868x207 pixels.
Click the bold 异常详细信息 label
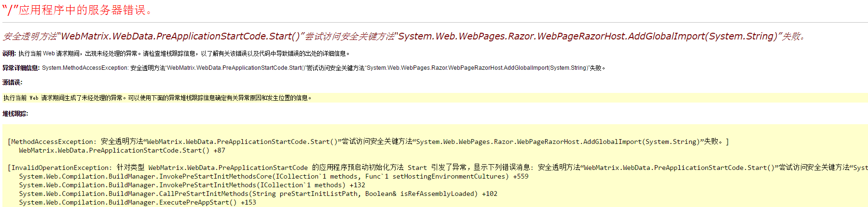pos(21,68)
